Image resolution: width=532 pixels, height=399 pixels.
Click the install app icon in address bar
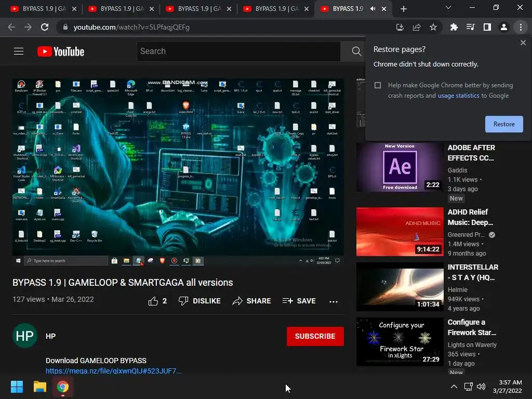tap(400, 27)
